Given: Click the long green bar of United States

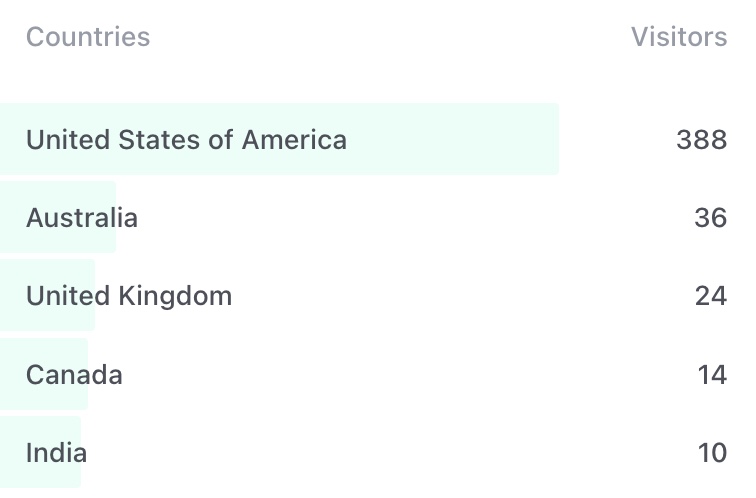Looking at the screenshot, I should pos(279,139).
